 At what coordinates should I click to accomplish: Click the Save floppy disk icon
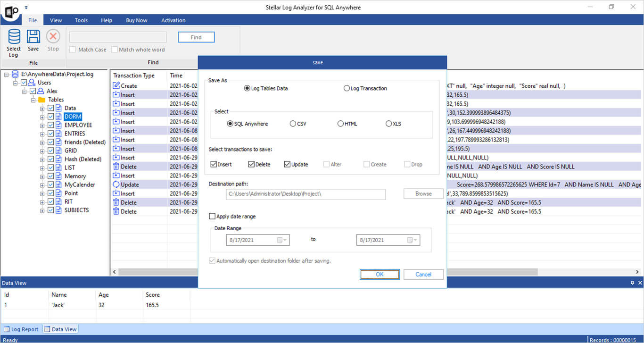click(33, 37)
